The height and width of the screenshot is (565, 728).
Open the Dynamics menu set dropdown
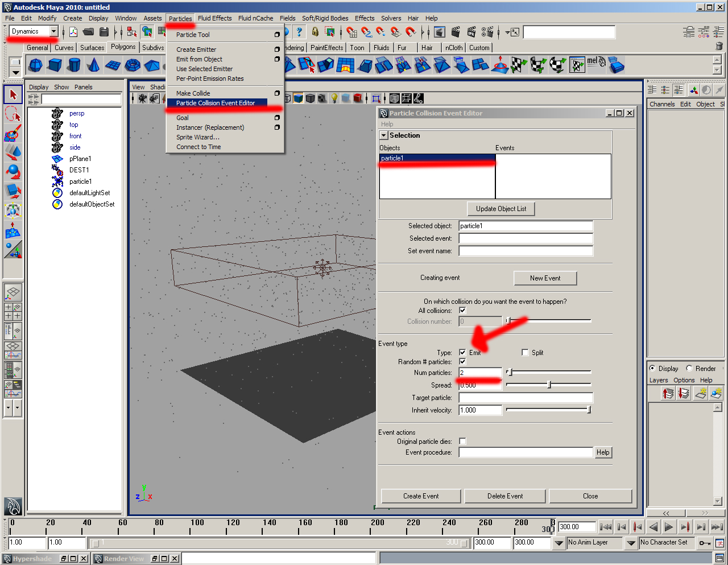tap(54, 31)
